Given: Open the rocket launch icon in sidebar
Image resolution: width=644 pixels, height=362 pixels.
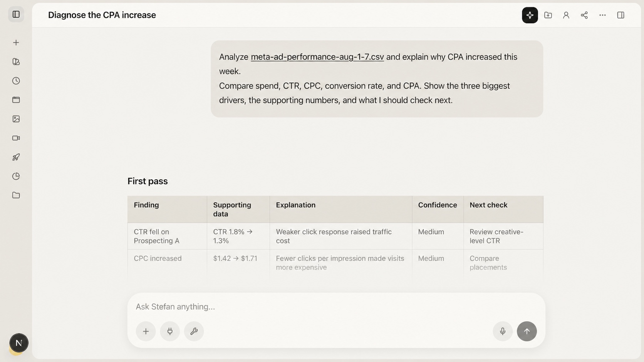Looking at the screenshot, I should (x=16, y=157).
